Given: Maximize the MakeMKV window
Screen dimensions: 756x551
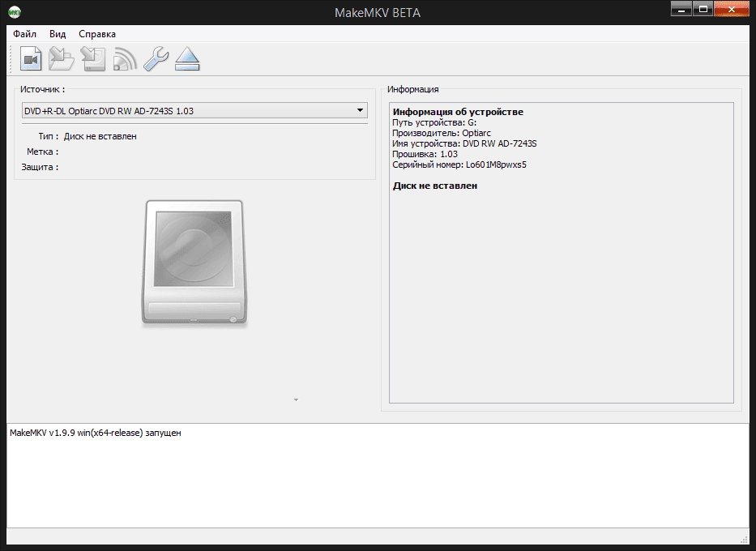Looking at the screenshot, I should click(703, 9).
